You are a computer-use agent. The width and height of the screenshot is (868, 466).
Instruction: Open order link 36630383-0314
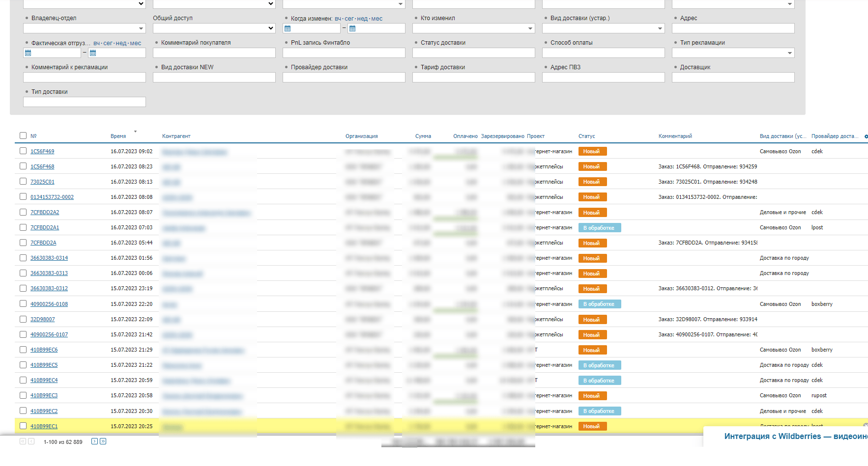[49, 258]
